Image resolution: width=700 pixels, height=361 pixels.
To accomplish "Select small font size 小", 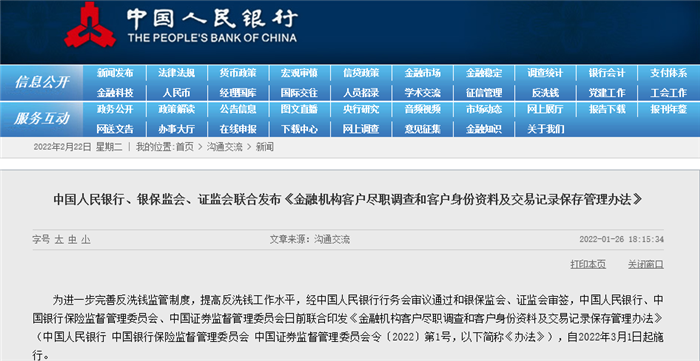I will click(x=85, y=240).
